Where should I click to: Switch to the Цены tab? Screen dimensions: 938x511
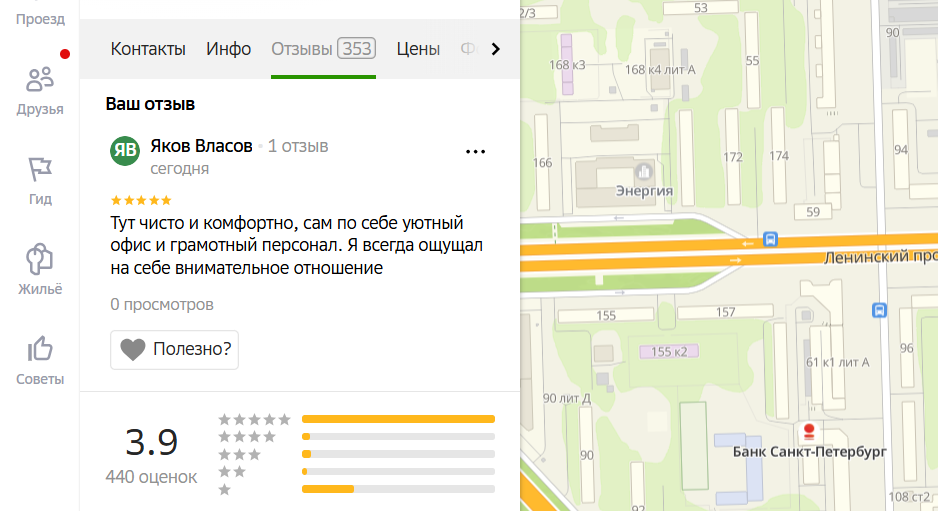coord(418,49)
